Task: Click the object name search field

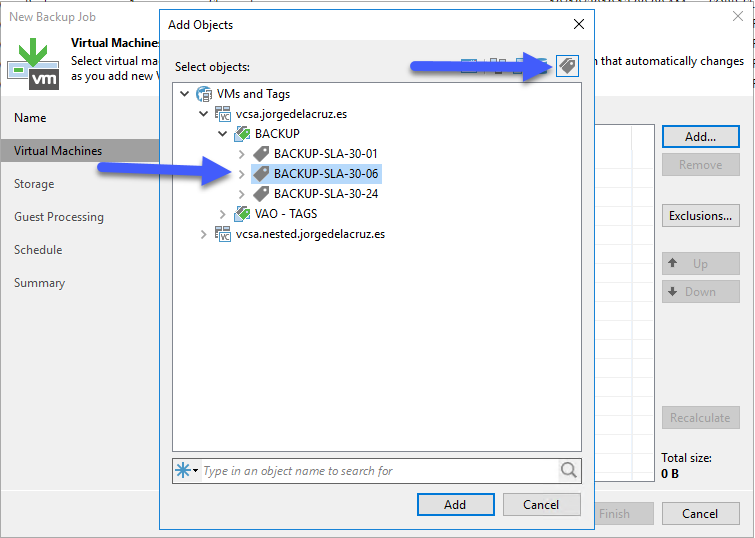Action: (x=379, y=470)
